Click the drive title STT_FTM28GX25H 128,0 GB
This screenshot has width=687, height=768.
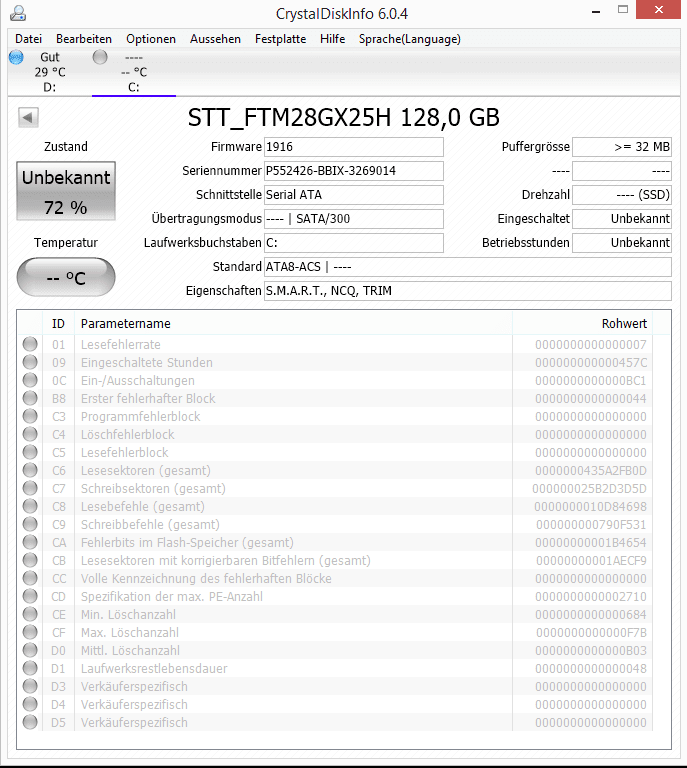point(344,118)
